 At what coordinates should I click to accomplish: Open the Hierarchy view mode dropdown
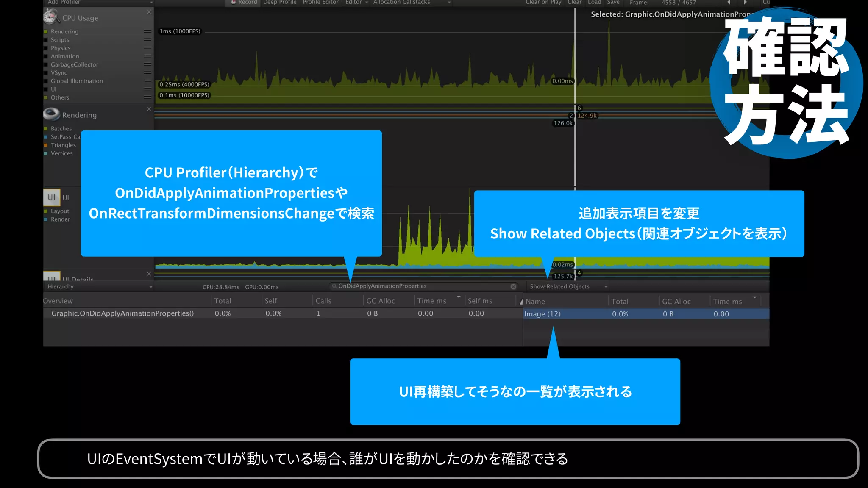(x=99, y=287)
